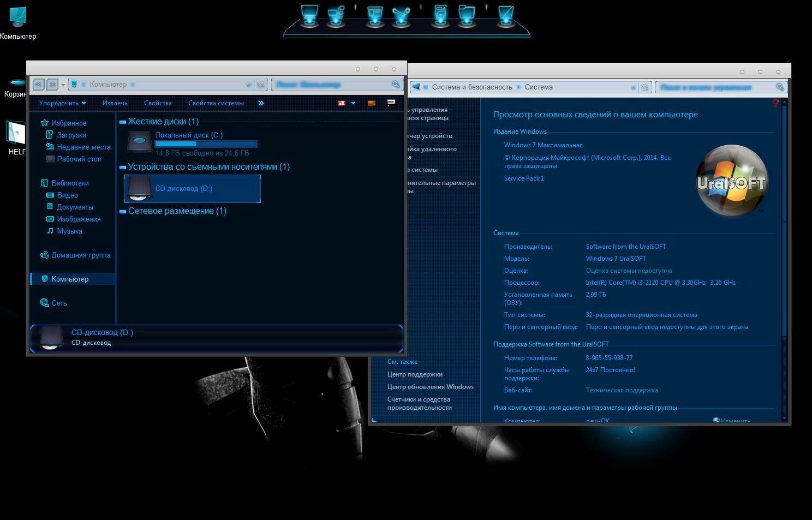The width and height of the screenshot is (812, 520).
Task: Click System window vertical scrollbar
Action: pyautogui.click(x=785, y=259)
